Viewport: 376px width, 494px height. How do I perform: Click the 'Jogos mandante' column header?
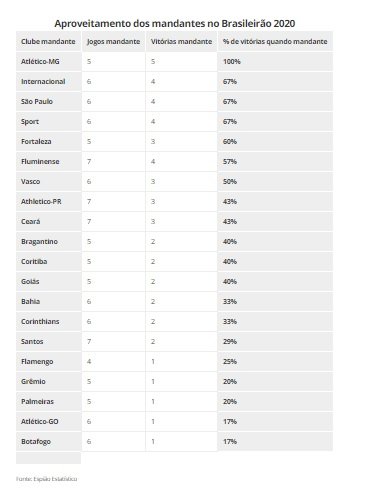pos(113,41)
